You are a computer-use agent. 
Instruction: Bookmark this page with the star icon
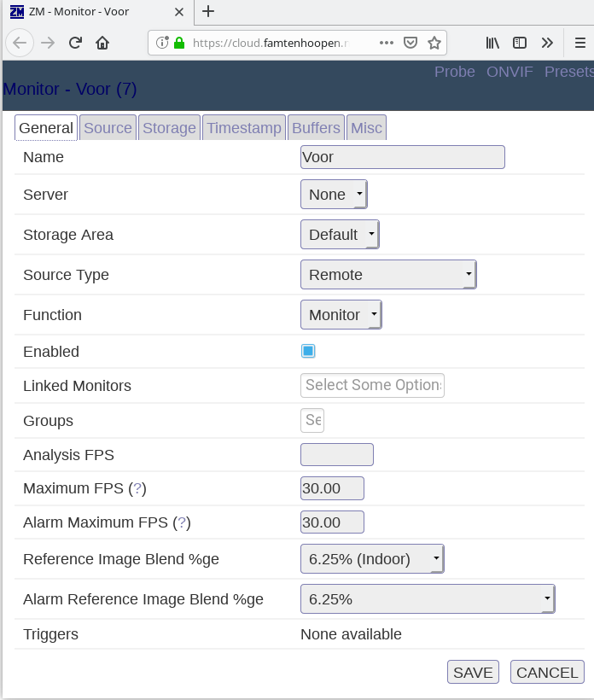[x=434, y=43]
